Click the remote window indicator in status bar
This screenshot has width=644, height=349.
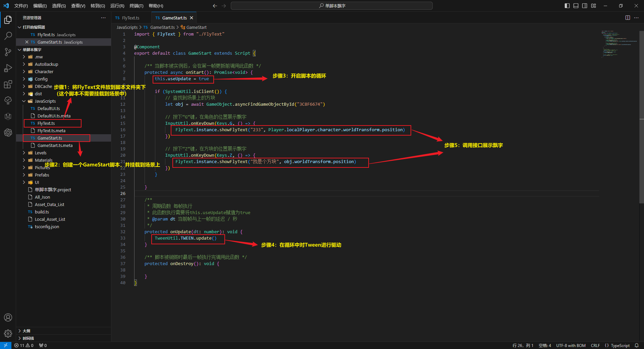[x=6, y=345]
